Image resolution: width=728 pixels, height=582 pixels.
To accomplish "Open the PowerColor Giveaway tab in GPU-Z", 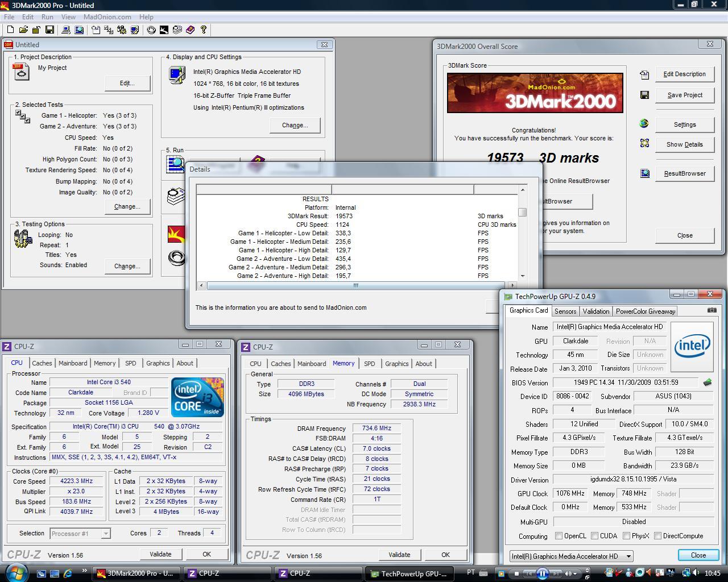I will pyautogui.click(x=645, y=311).
